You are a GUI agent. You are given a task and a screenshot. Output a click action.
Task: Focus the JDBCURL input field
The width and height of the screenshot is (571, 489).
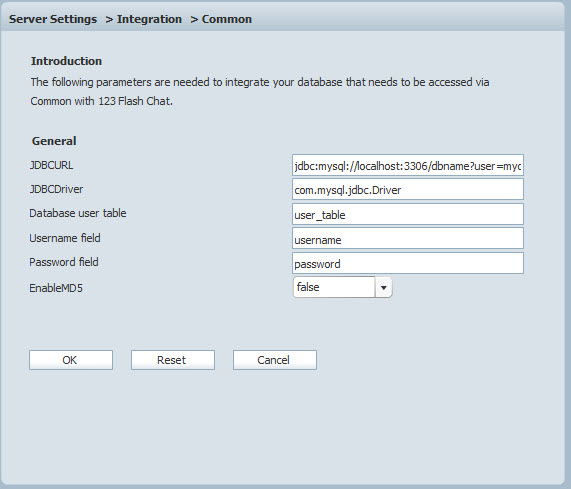click(408, 165)
